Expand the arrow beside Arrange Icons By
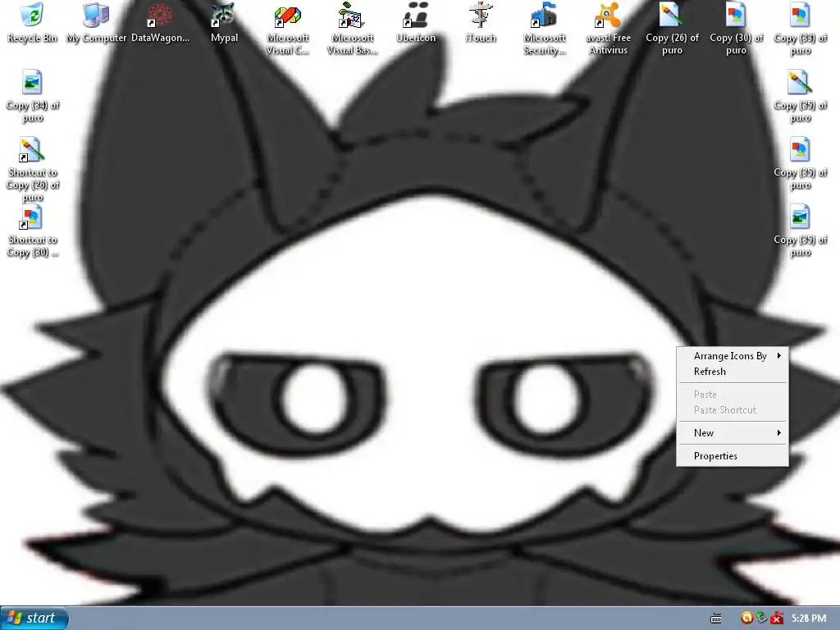 (x=779, y=355)
